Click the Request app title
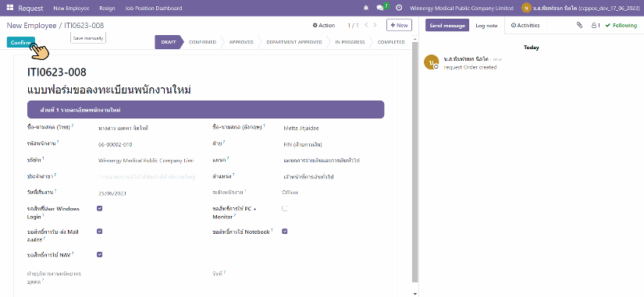The height and width of the screenshot is (297, 644). pos(30,9)
